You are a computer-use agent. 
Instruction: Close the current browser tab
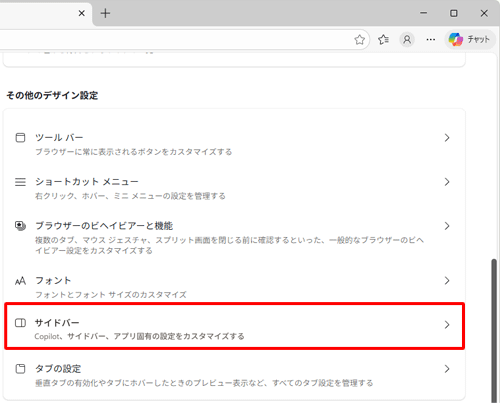pos(82,13)
